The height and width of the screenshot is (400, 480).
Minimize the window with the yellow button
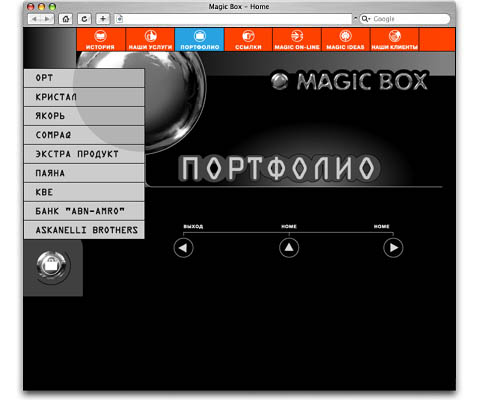point(41,6)
